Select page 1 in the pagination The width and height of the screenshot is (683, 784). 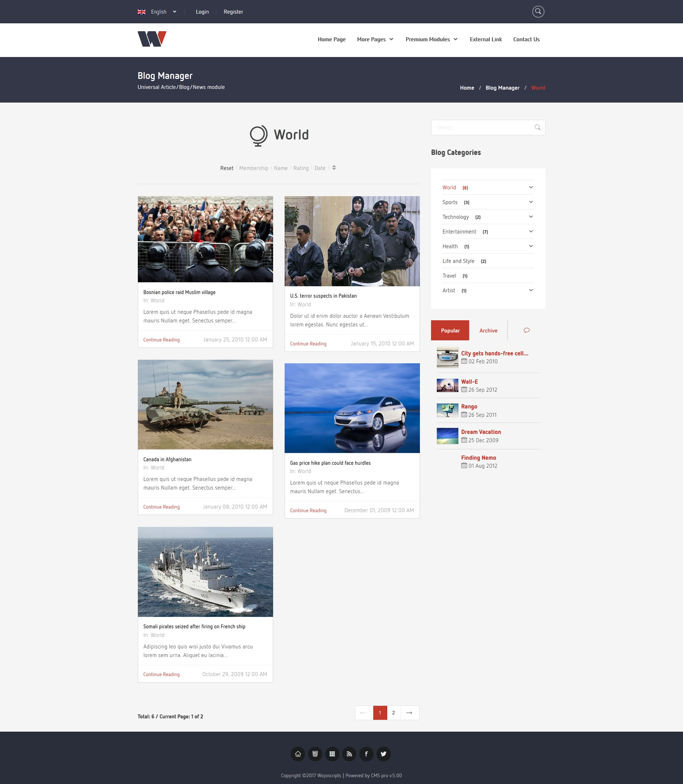click(380, 713)
